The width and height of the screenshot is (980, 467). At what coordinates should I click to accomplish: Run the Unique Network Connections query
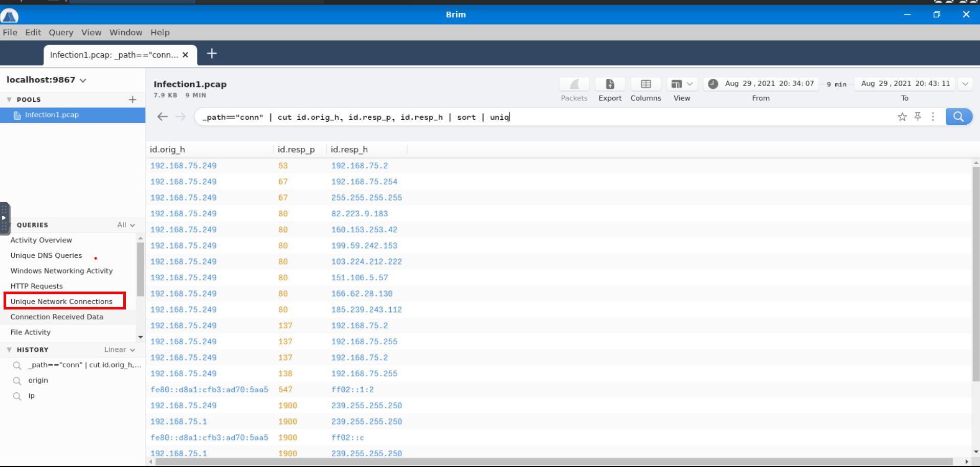[x=61, y=301]
